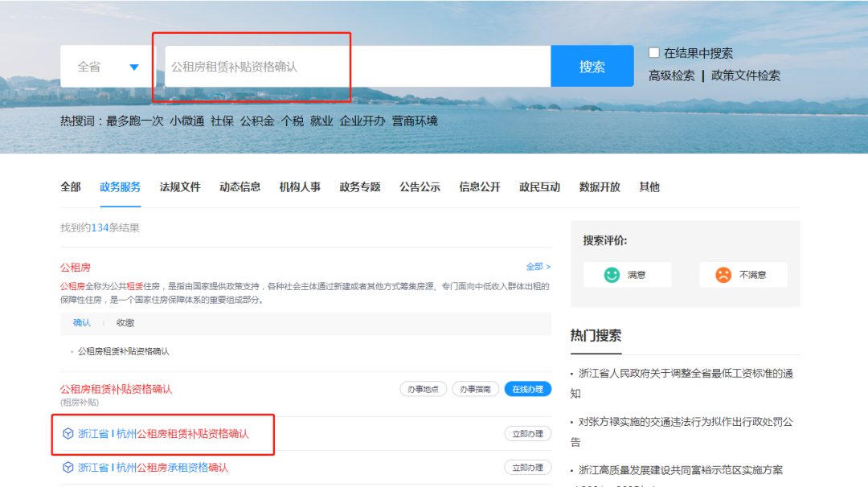
Task: Switch to the 法规文件 tab
Action: tap(180, 187)
